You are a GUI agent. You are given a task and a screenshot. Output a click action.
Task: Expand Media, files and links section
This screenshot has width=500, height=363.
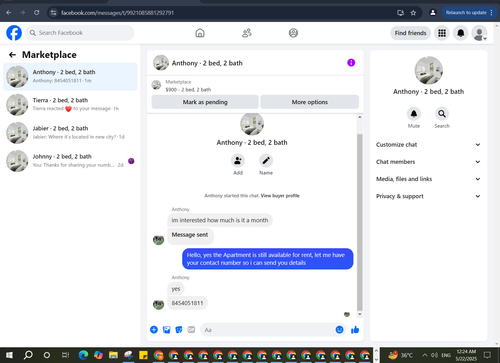[x=428, y=179]
